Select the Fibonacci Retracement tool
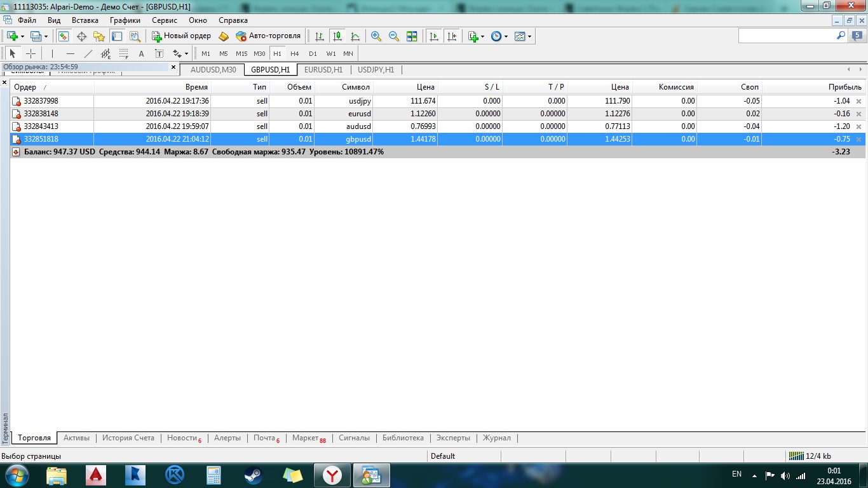Screen dimensions: 868x488 [123, 53]
